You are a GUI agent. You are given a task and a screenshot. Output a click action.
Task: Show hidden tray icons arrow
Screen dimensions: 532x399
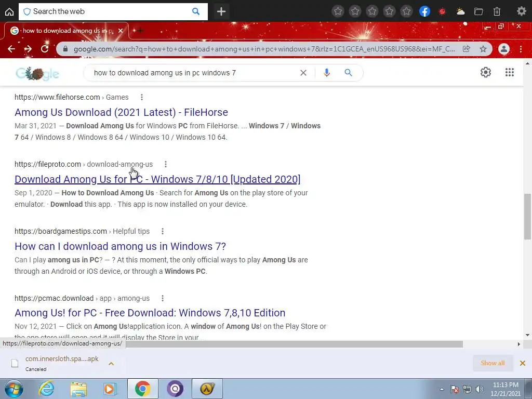click(442, 389)
